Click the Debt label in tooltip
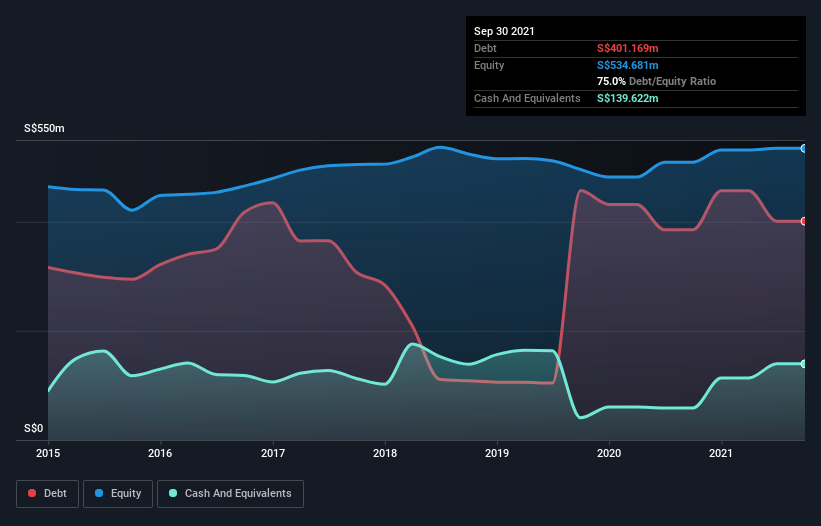This screenshot has width=821, height=526. coord(485,48)
